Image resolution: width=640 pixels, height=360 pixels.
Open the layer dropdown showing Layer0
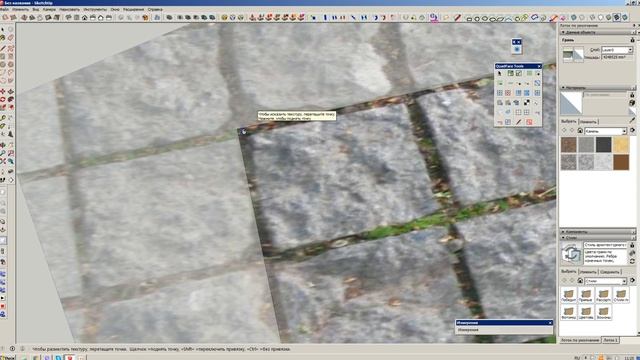pyautogui.click(x=617, y=50)
